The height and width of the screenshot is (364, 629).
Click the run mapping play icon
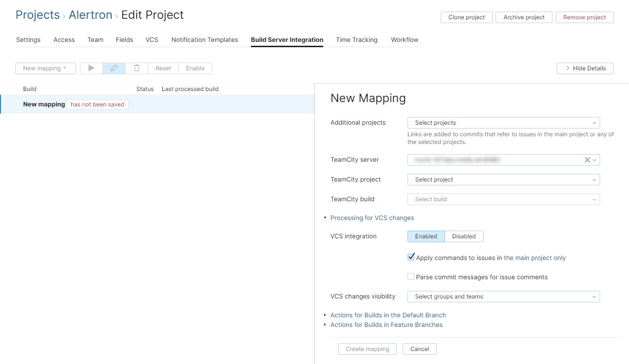pos(92,68)
